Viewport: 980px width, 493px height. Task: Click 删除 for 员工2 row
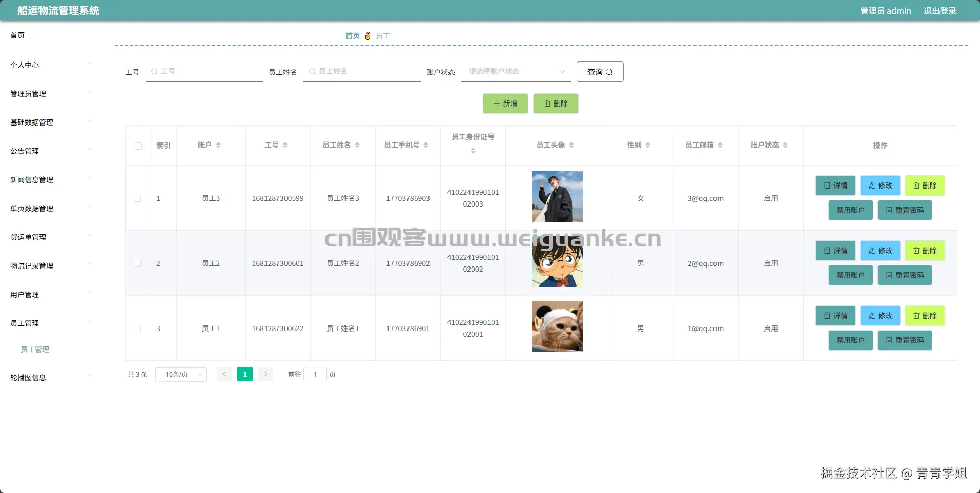coord(925,251)
